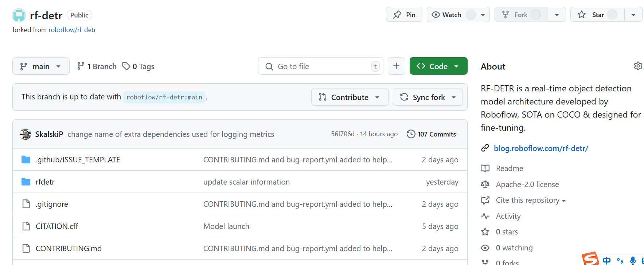Screen dimensions: 644x265
Task: Open the 'Model launch' commit message
Action: coord(226,226)
